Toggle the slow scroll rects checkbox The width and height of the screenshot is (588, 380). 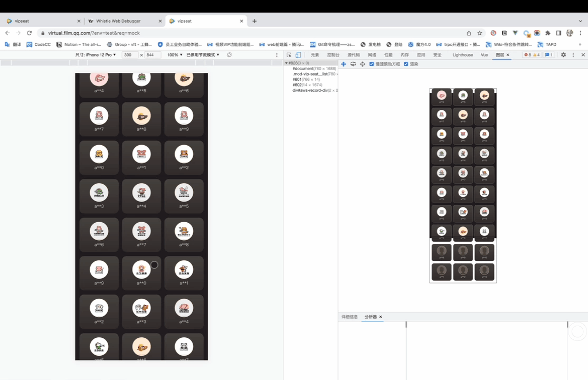click(372, 64)
